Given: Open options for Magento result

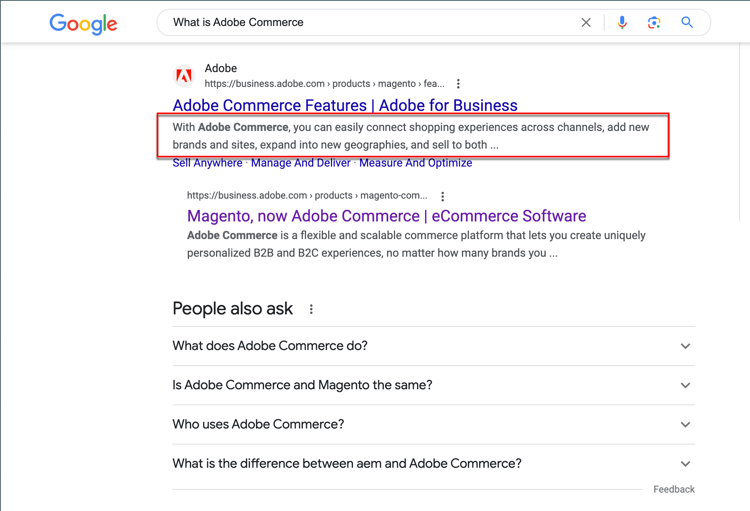Looking at the screenshot, I should [x=443, y=196].
